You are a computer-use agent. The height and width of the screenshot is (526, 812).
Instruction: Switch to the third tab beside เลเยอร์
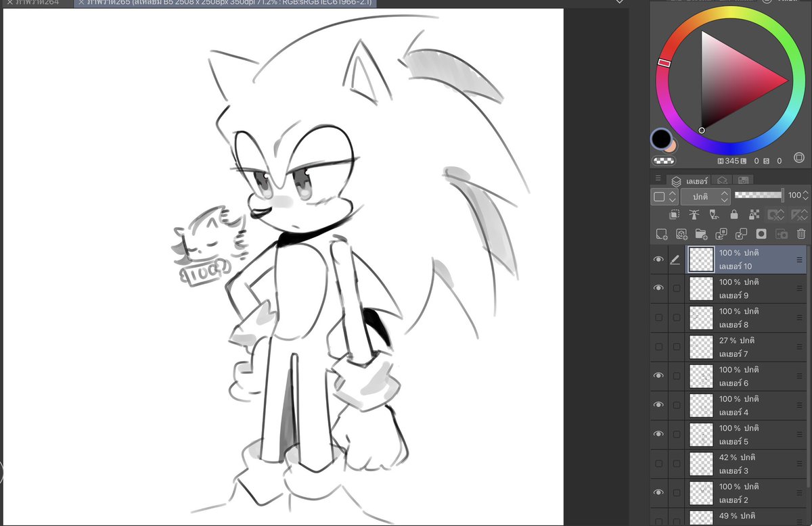[743, 181]
